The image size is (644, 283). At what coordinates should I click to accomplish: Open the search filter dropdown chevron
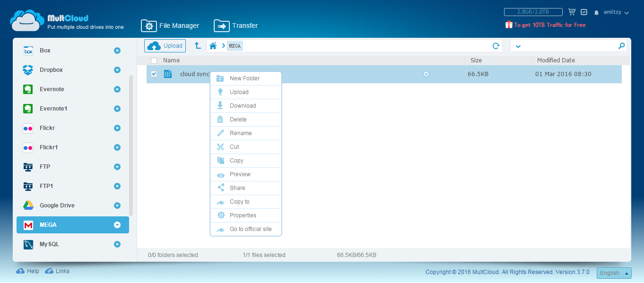pos(518,46)
